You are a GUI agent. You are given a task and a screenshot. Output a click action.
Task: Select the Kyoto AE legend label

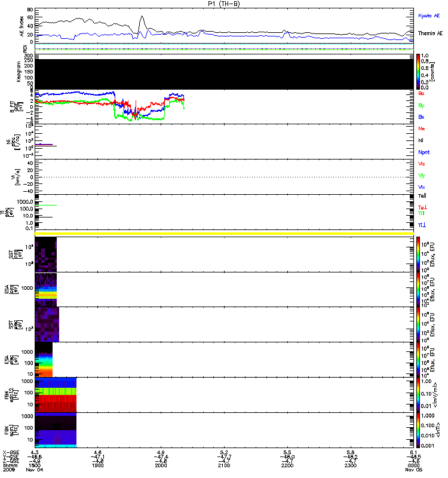pos(429,16)
